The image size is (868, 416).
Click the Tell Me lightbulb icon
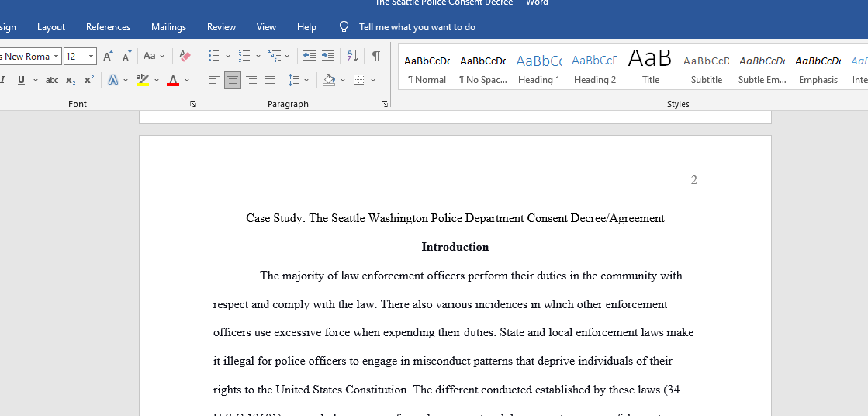point(344,27)
